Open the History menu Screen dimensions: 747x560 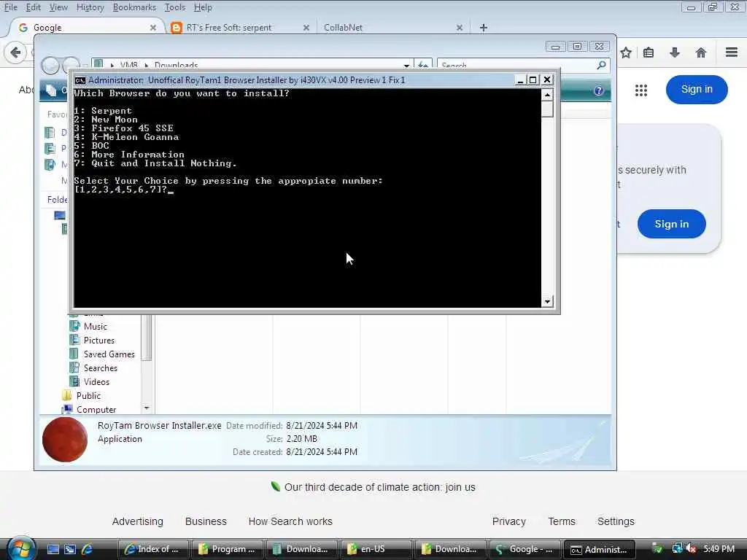coord(90,7)
